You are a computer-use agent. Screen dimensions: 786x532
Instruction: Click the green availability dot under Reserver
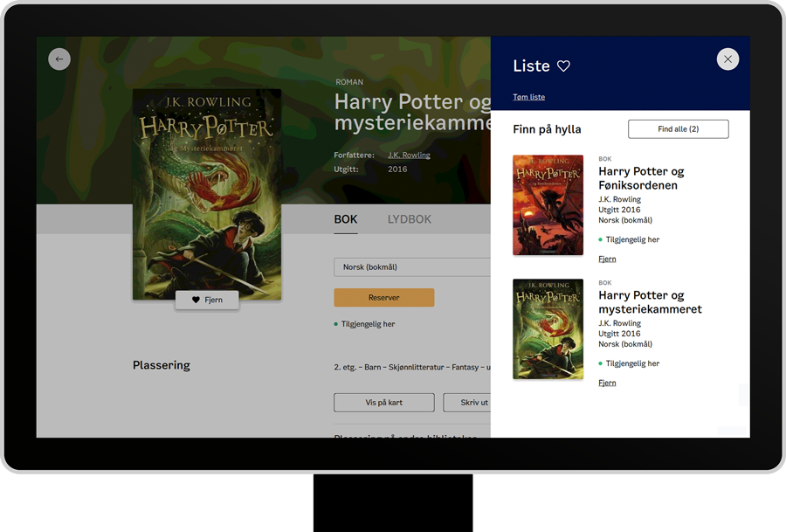click(x=337, y=323)
